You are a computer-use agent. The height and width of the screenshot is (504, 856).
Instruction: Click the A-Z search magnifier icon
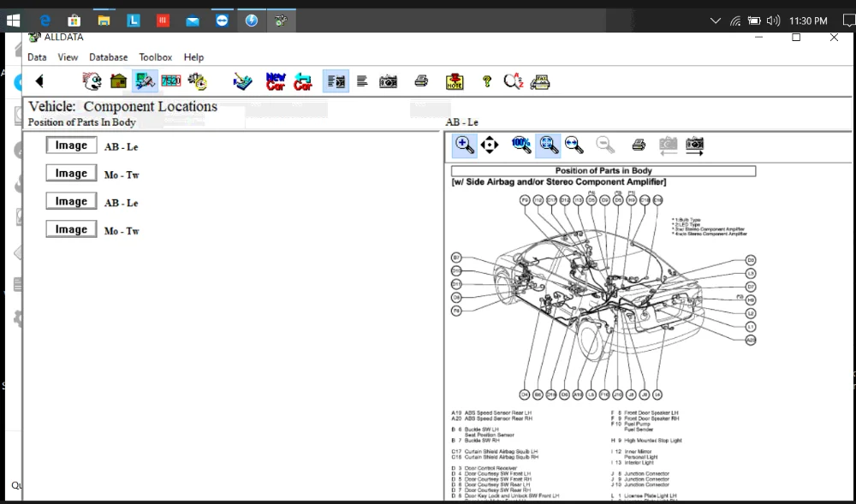pos(513,81)
